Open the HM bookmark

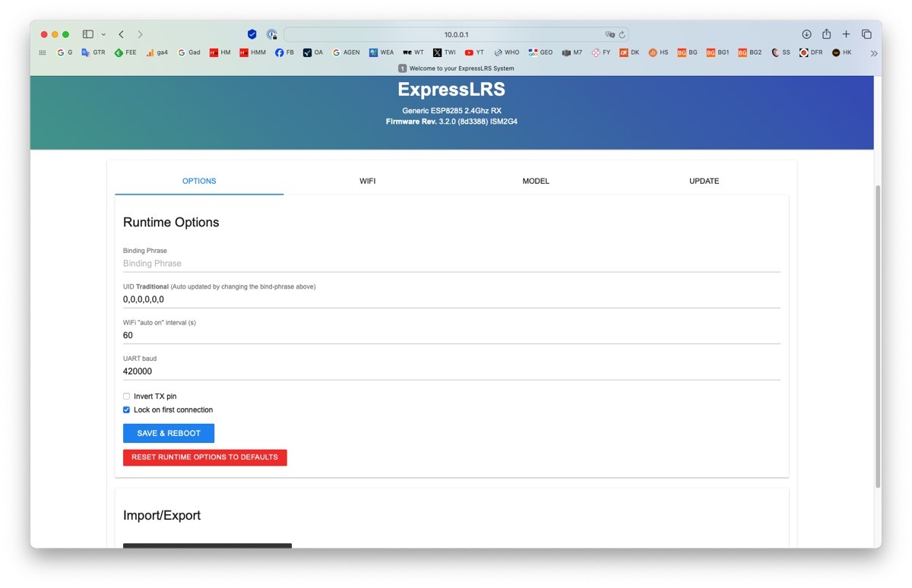click(x=220, y=52)
